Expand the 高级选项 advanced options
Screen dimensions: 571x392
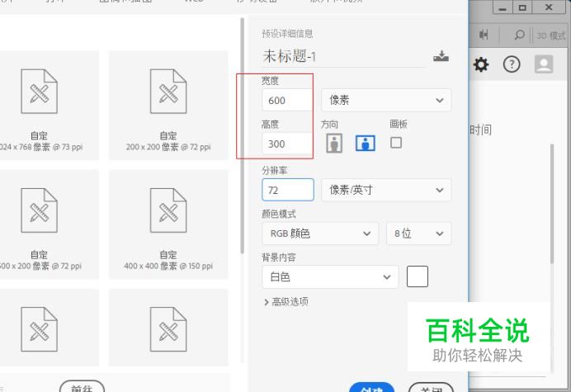click(x=286, y=302)
